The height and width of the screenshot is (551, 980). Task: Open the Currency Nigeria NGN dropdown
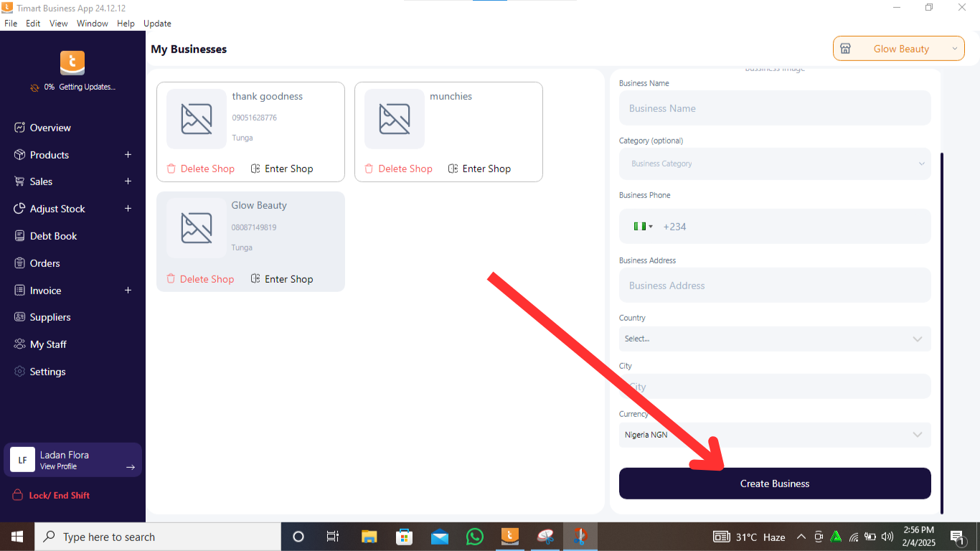coord(775,435)
